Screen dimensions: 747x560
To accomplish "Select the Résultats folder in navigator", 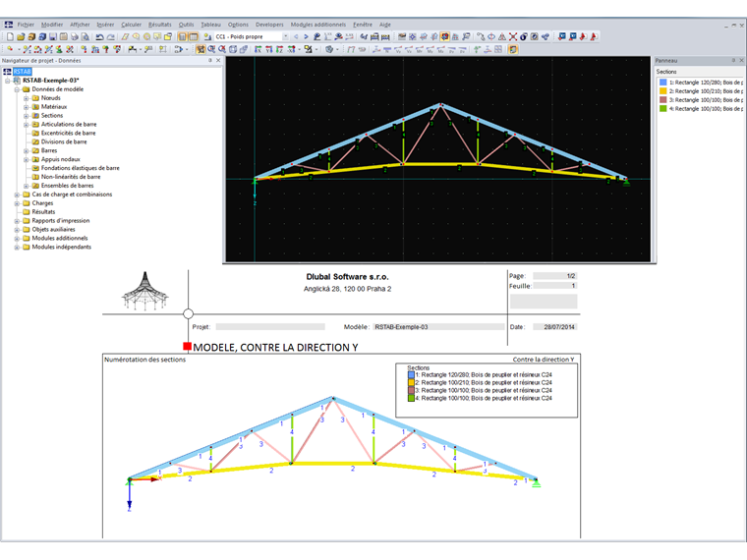I will (43, 212).
